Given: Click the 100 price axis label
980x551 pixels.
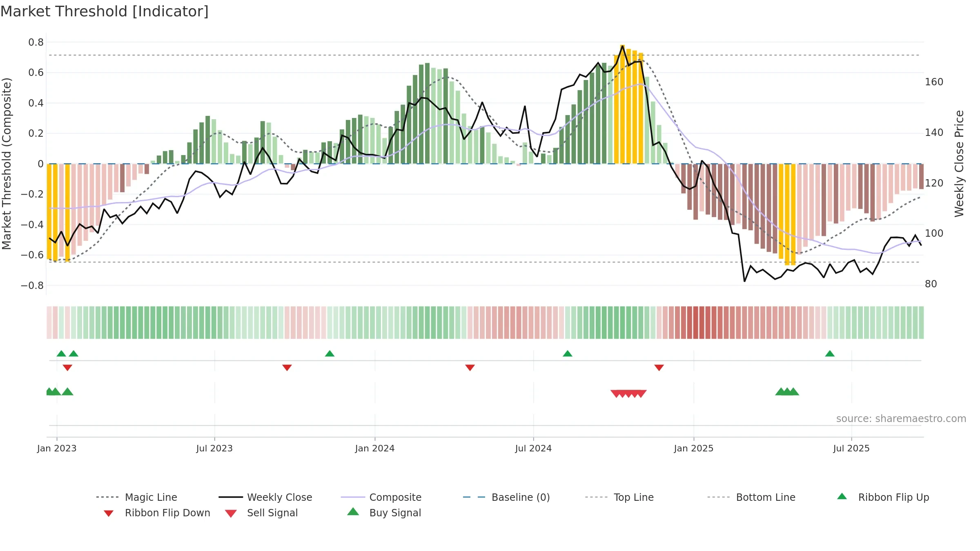Looking at the screenshot, I should tap(934, 233).
